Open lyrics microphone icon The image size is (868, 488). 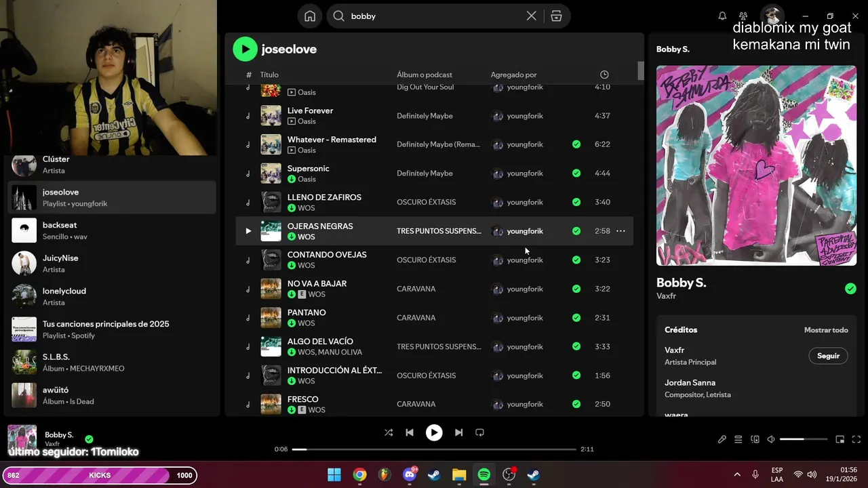(x=722, y=439)
